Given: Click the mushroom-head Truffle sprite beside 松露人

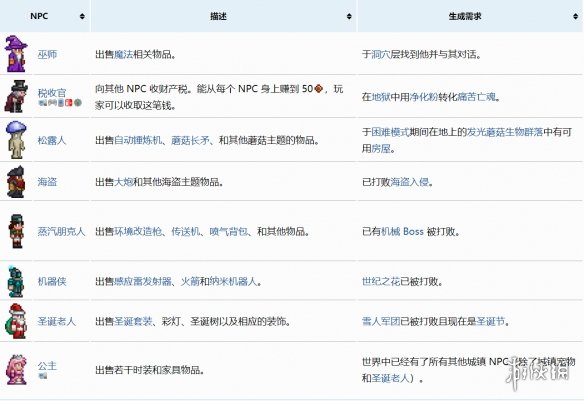Looking at the screenshot, I should pos(16,140).
